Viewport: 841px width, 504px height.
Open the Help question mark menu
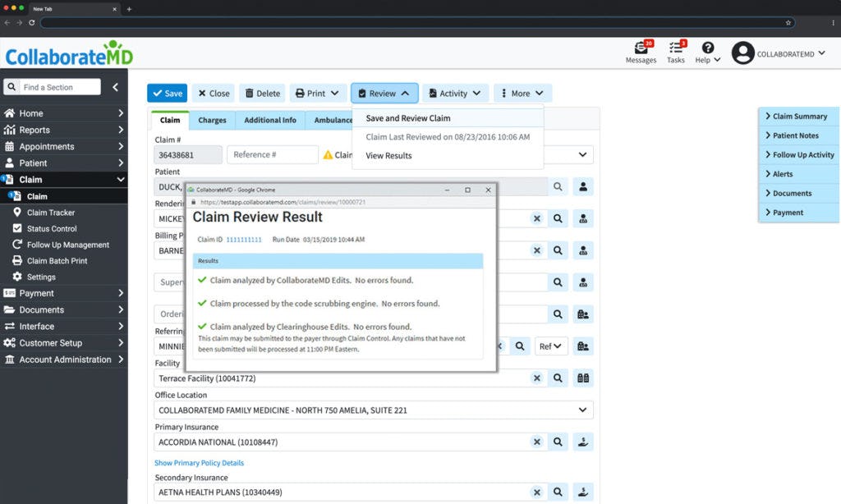pos(707,53)
